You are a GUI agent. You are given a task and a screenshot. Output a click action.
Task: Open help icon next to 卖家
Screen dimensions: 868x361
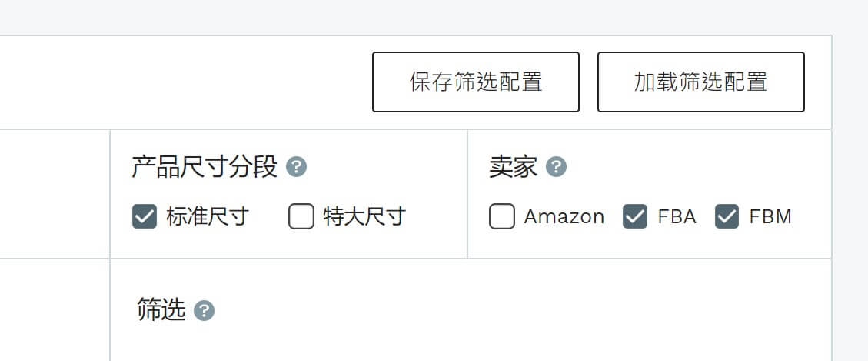pyautogui.click(x=556, y=167)
